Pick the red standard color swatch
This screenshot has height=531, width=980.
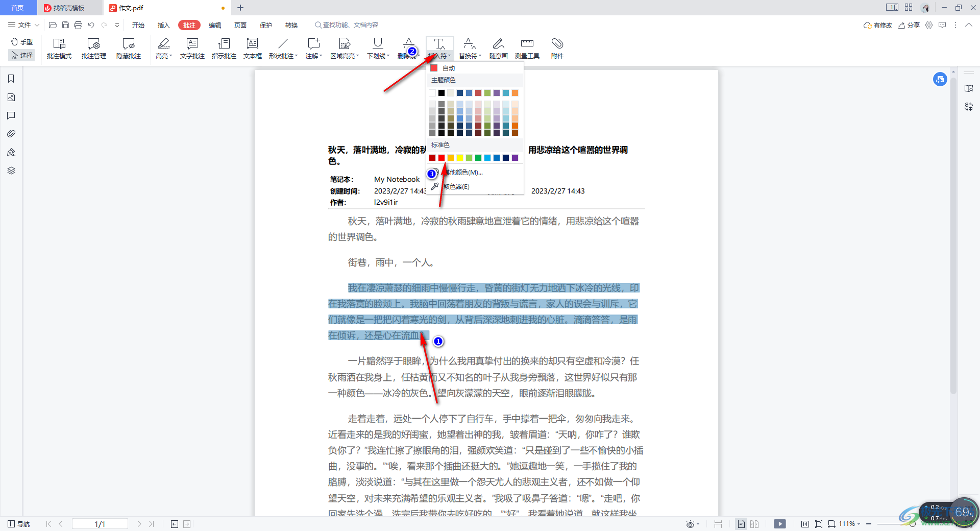[442, 158]
